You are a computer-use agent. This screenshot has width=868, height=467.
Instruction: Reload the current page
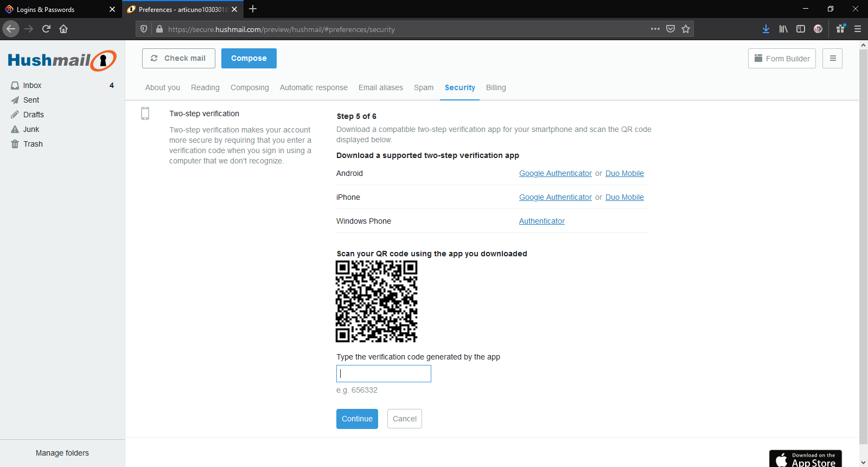coord(46,29)
